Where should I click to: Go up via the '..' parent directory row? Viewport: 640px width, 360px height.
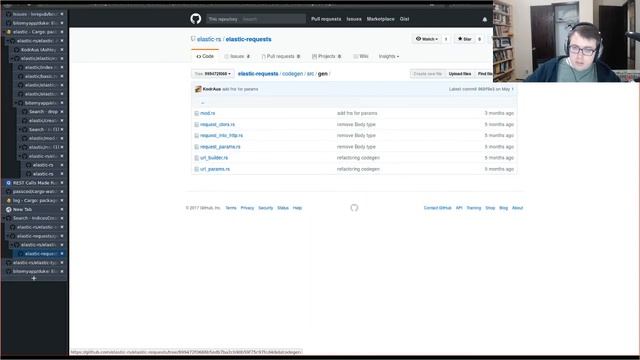(x=354, y=103)
